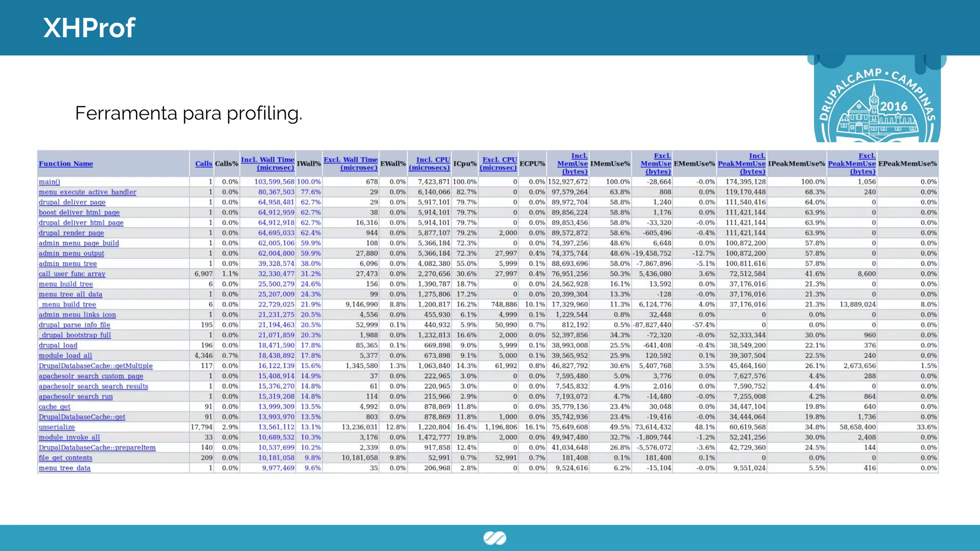
Task: Open drupal_parse_info_file function link
Action: click(x=75, y=325)
